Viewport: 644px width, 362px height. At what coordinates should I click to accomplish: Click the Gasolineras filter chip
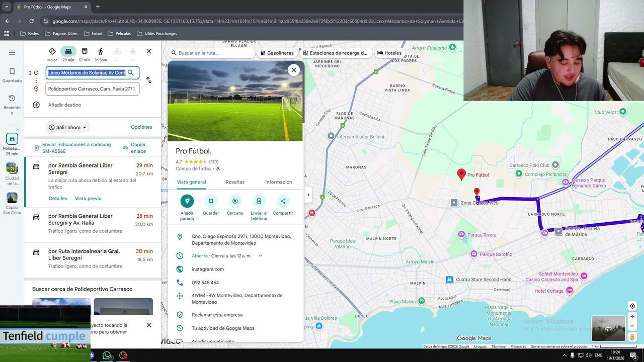(x=277, y=53)
